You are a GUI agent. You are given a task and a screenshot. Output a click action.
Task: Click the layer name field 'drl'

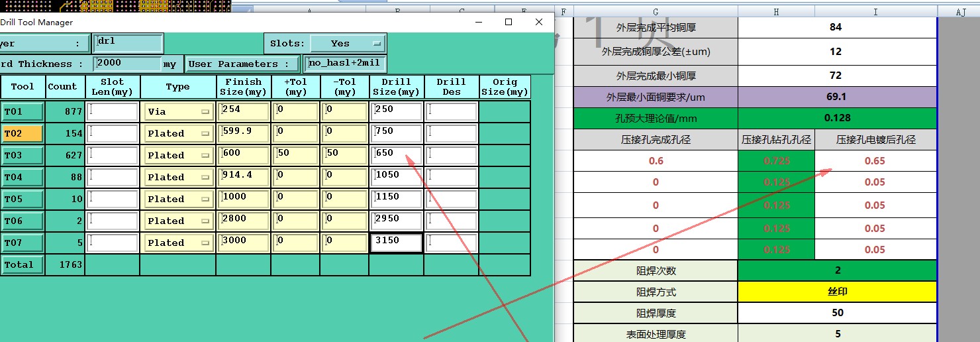128,43
